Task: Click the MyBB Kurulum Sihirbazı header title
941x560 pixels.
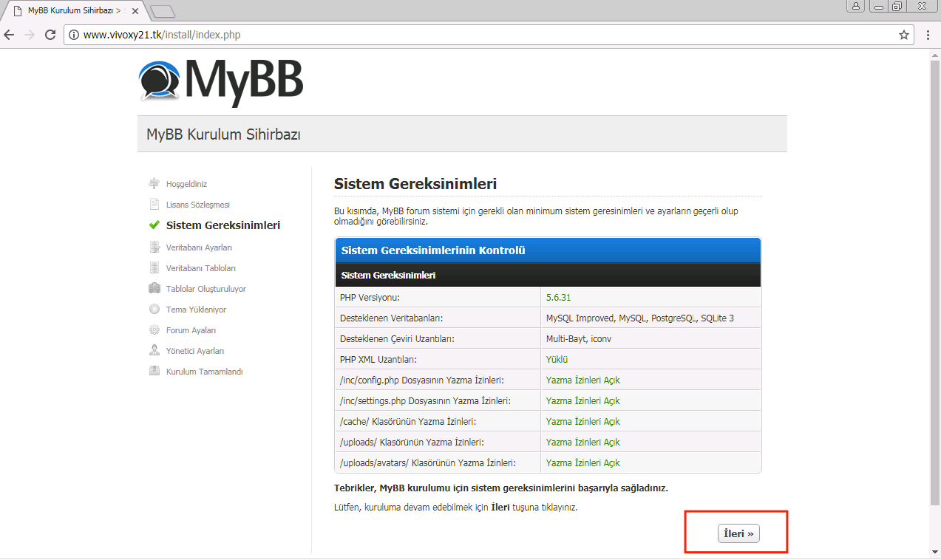Action: (223, 134)
